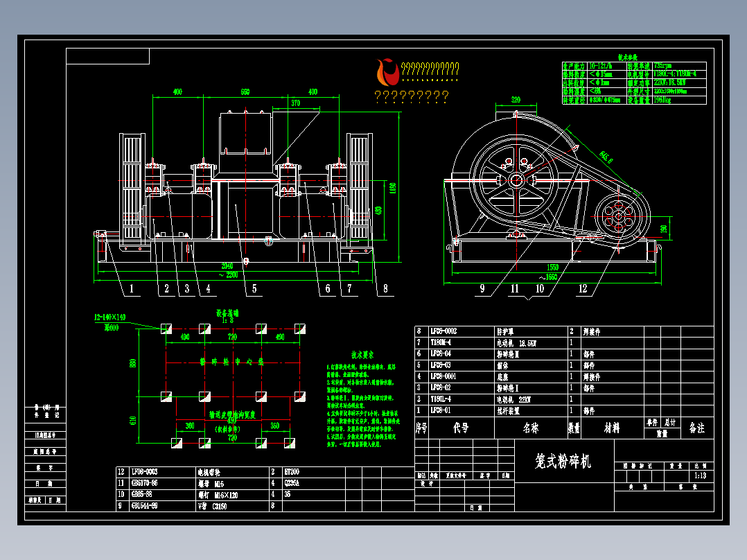Click the 代号 column header
This screenshot has width=747, height=560.
tap(461, 428)
